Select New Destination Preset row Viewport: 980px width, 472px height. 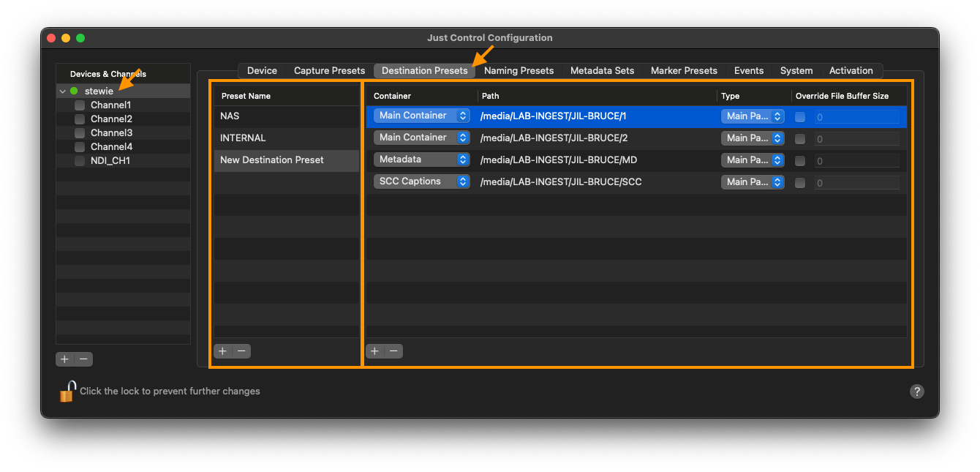coord(287,160)
